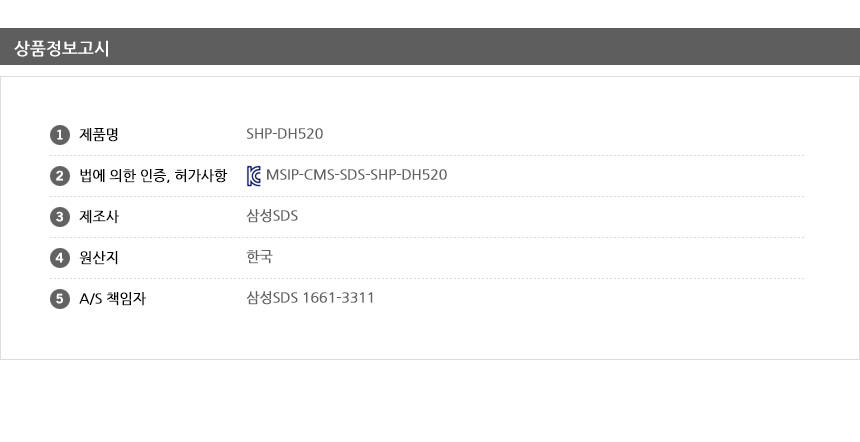Viewport: 860px width, 442px height.
Task: Click 삼성SDS in the A/S 책임자 row
Action: coord(272,298)
